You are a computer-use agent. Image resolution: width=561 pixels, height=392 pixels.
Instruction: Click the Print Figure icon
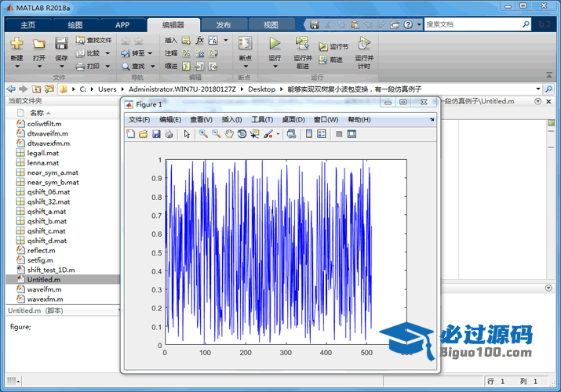pyautogui.click(x=169, y=134)
